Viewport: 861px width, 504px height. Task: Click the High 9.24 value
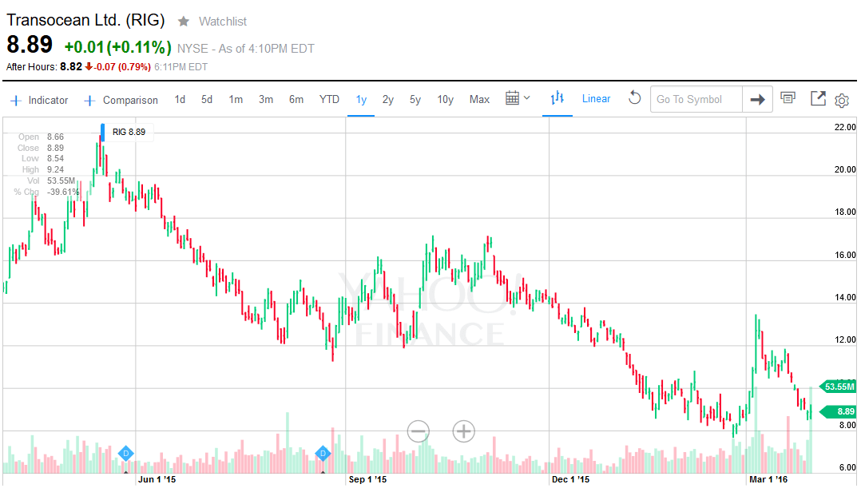tap(55, 169)
